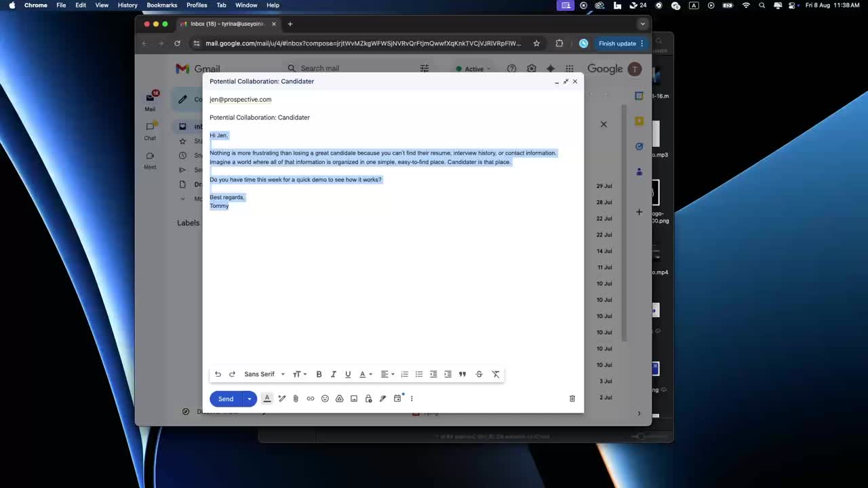Insert a signature
868x488 pixels.
tap(382, 399)
